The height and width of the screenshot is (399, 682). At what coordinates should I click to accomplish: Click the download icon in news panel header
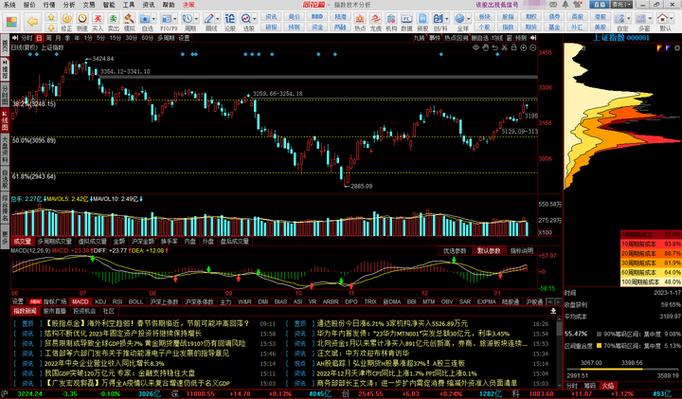[553, 311]
